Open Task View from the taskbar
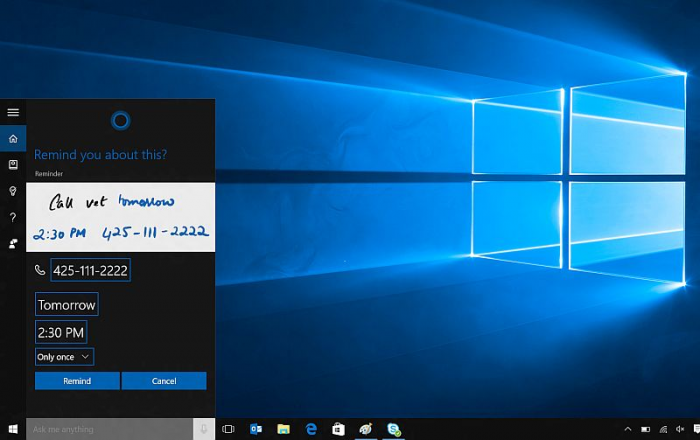 (x=228, y=429)
